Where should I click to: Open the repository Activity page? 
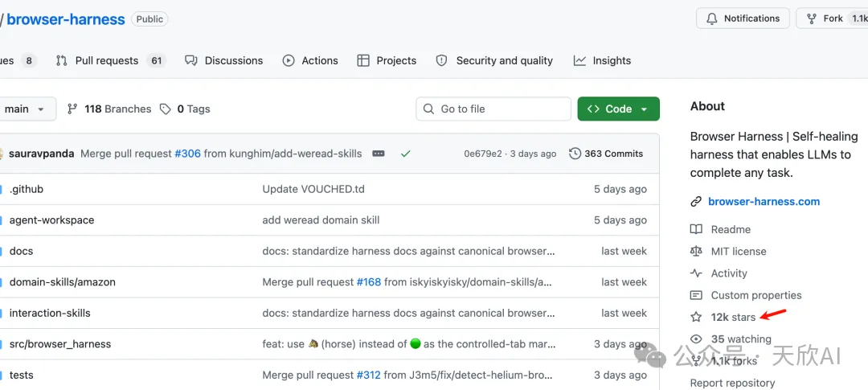pos(729,273)
